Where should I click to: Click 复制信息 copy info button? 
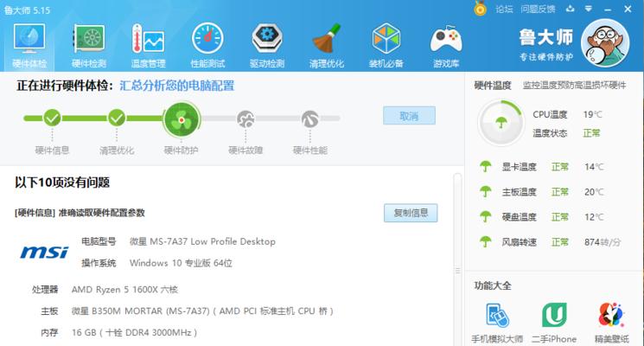(411, 213)
